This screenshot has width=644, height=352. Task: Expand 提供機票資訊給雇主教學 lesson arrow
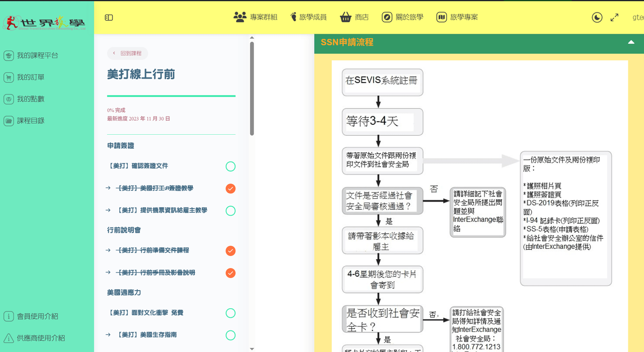pyautogui.click(x=108, y=210)
